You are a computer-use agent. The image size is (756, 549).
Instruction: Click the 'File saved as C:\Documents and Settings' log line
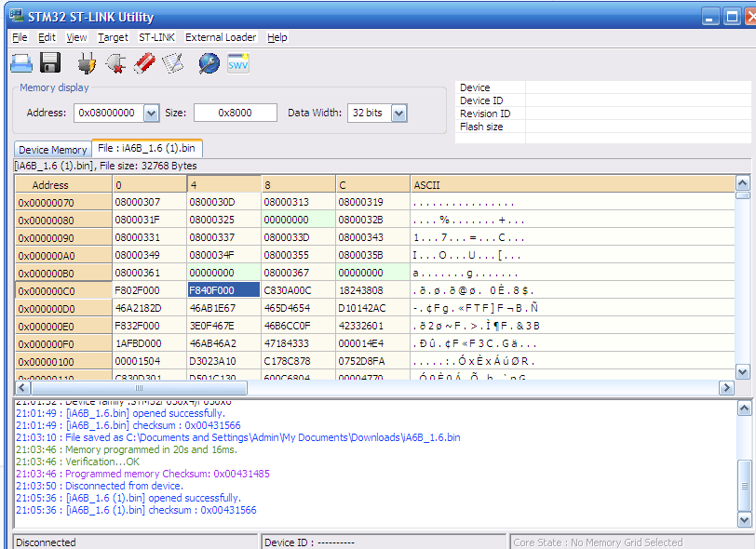click(238, 437)
